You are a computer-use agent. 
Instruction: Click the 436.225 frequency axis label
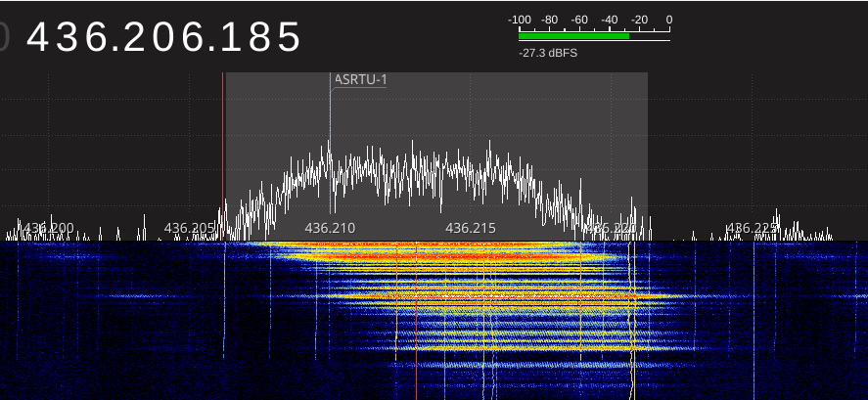click(751, 228)
